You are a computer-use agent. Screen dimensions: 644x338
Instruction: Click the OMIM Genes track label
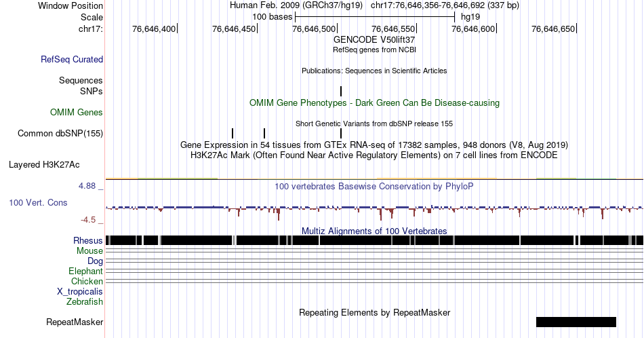click(77, 112)
